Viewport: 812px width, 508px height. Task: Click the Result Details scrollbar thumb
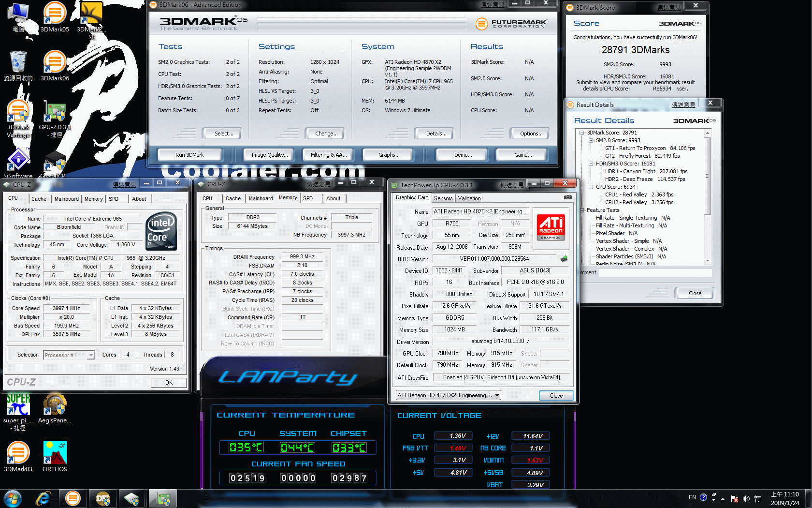tap(708, 176)
